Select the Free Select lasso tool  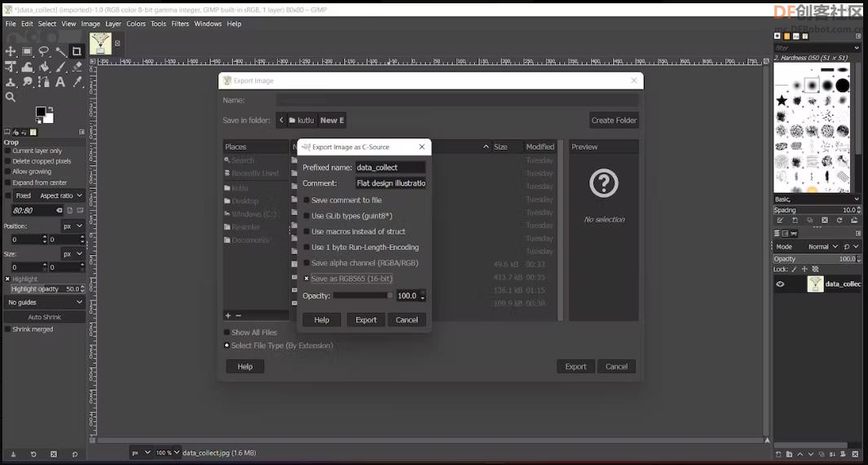click(x=44, y=51)
